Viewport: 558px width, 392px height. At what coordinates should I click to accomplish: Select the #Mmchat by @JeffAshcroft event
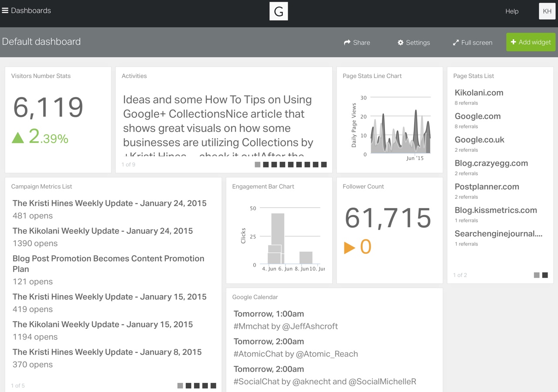click(x=286, y=326)
